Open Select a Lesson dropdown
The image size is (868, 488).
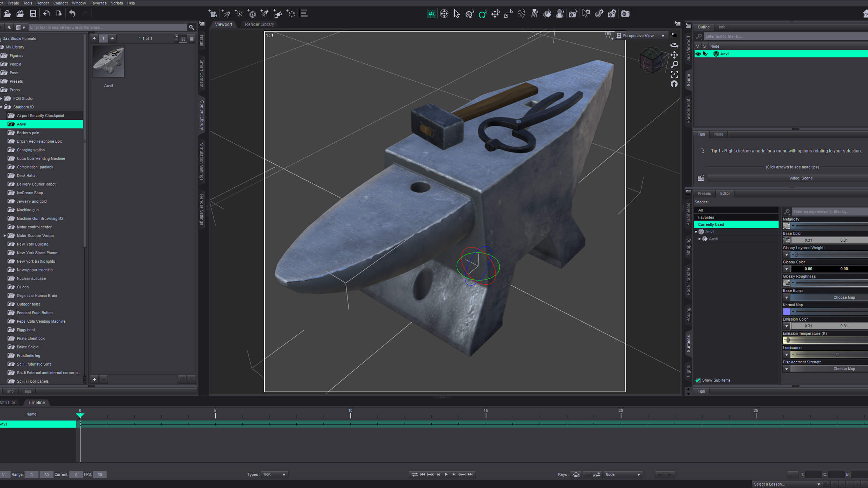(787, 484)
